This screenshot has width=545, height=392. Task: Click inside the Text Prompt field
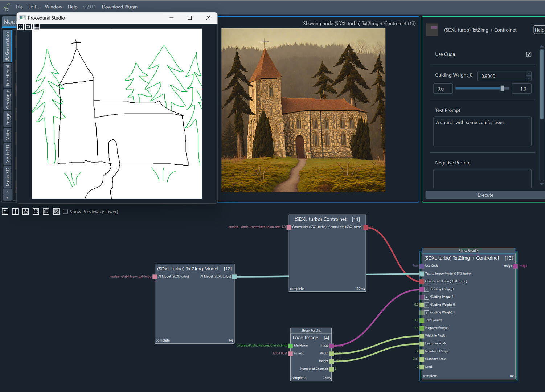482,131
